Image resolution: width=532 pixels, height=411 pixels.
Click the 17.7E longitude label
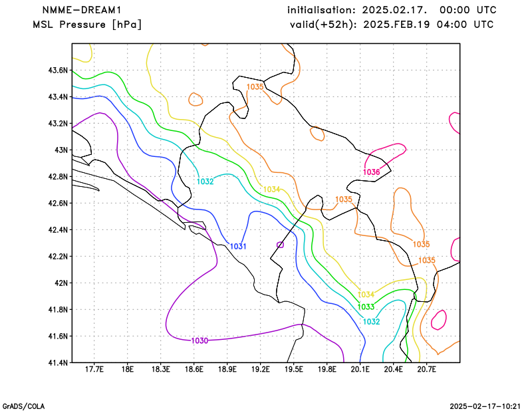[x=94, y=369]
